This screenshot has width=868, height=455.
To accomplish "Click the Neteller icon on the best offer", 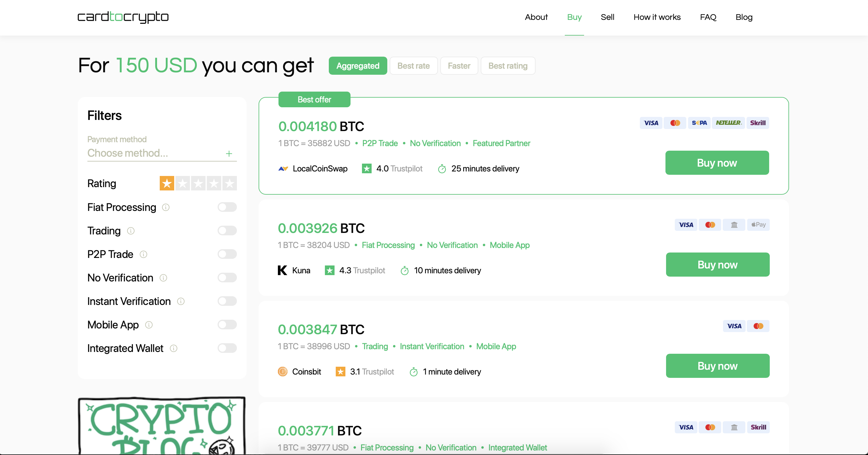I will 728,123.
